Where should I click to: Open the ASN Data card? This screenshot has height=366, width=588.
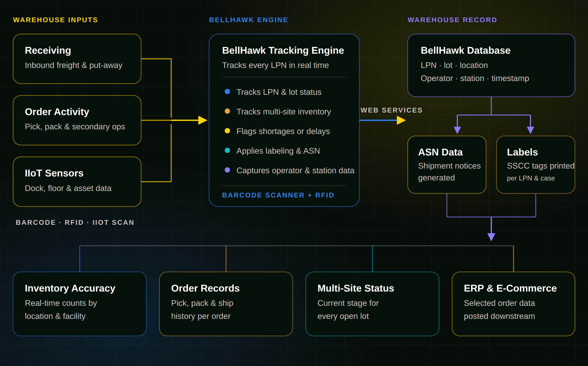447,165
